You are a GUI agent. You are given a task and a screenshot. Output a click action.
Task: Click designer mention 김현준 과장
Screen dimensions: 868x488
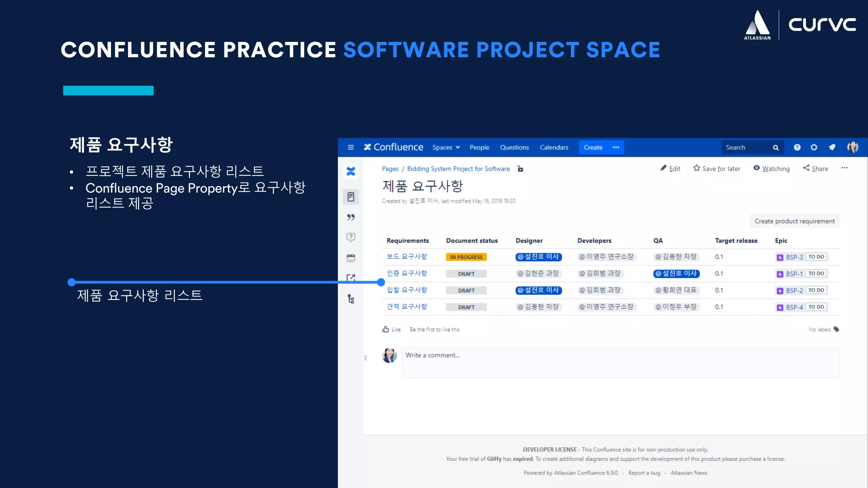pyautogui.click(x=539, y=273)
